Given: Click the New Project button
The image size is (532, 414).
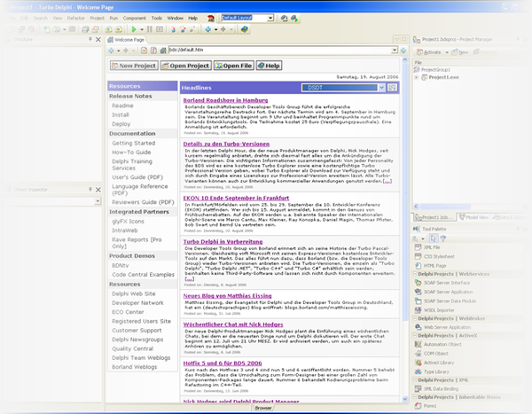Looking at the screenshot, I should (x=134, y=66).
